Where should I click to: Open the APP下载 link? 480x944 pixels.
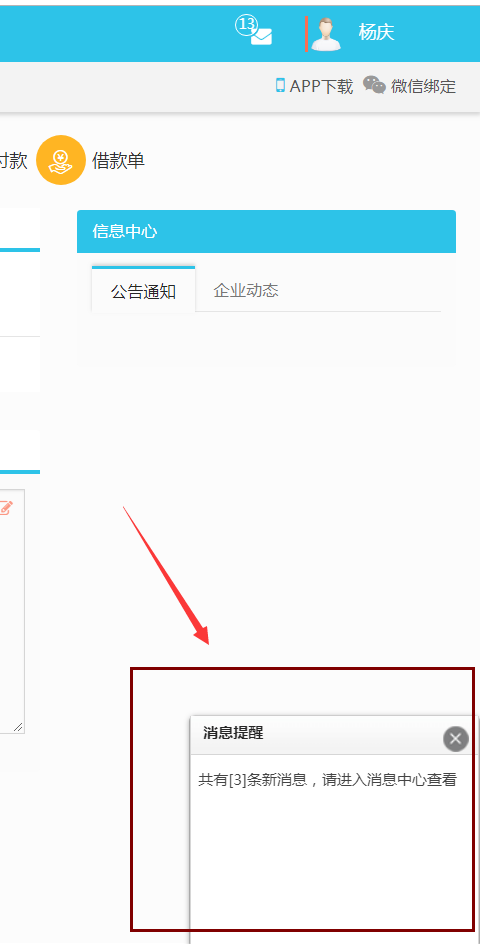click(321, 87)
